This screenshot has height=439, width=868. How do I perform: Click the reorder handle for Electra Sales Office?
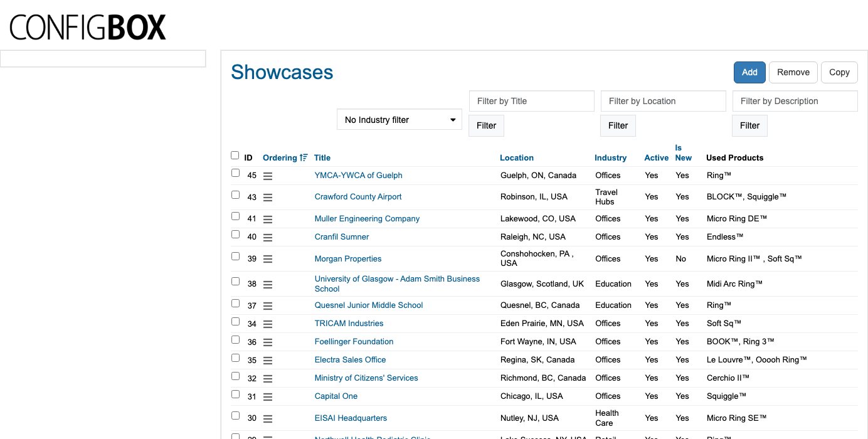[268, 361]
